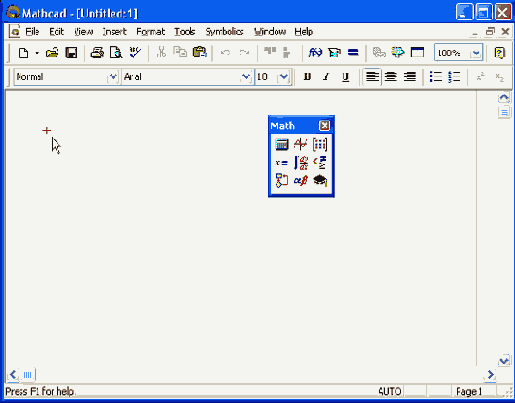Paste from clipboard
This screenshot has height=403, width=515.
tap(199, 52)
